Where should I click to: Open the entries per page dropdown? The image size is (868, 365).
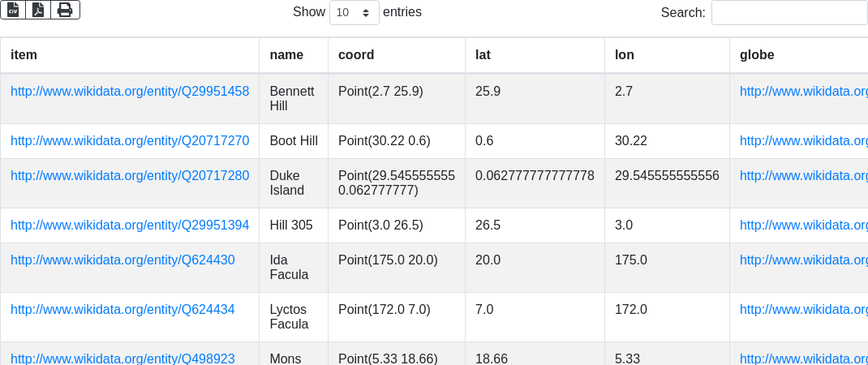click(355, 13)
